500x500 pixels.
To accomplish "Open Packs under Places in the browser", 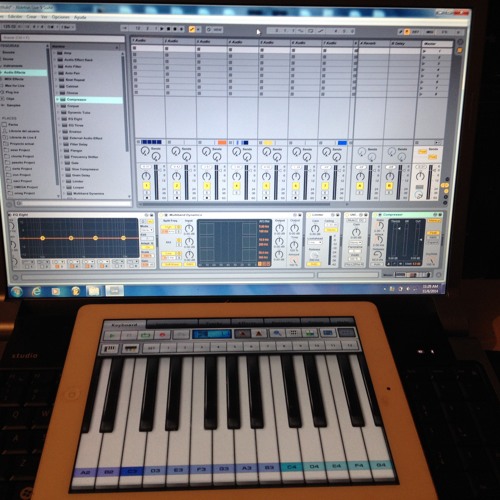I will (x=13, y=124).
